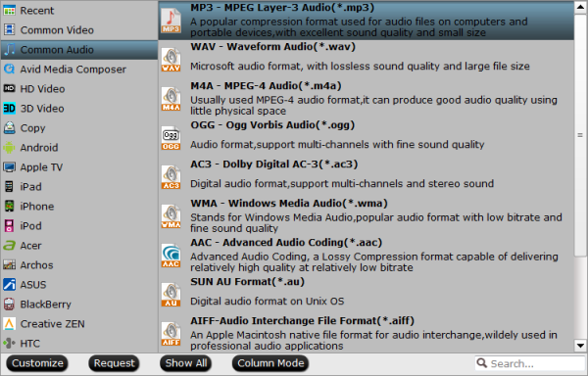
Task: Click the HD Video icon
Action: 9,88
